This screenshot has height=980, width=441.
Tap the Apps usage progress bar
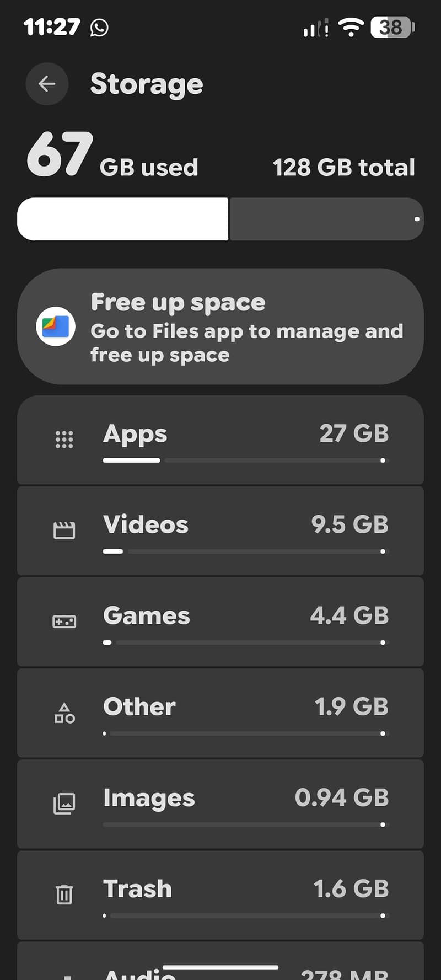coord(246,460)
